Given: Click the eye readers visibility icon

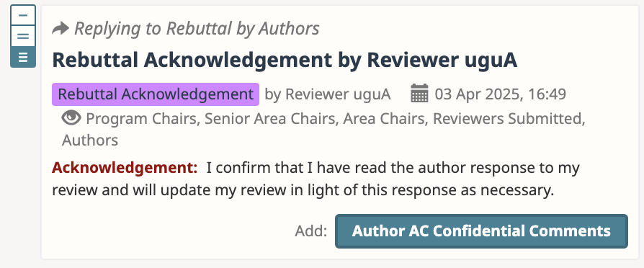Looking at the screenshot, I should 71,118.
